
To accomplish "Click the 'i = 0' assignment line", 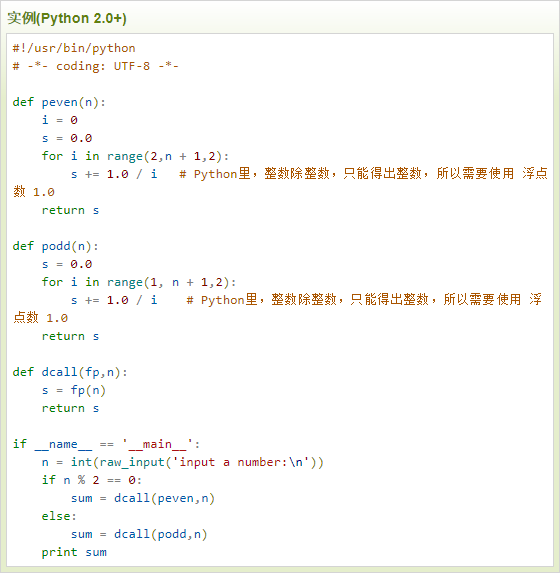I will pos(60,120).
